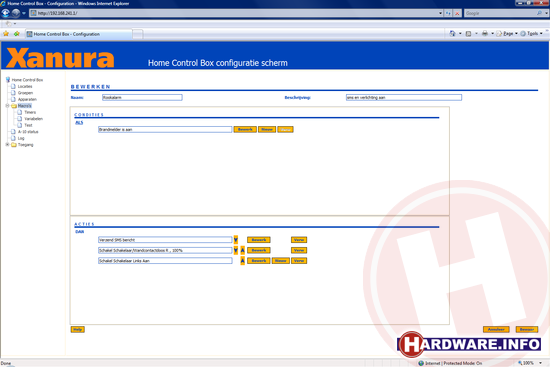Open the IE Tools menu
The width and height of the screenshot is (550, 367).
531,34
